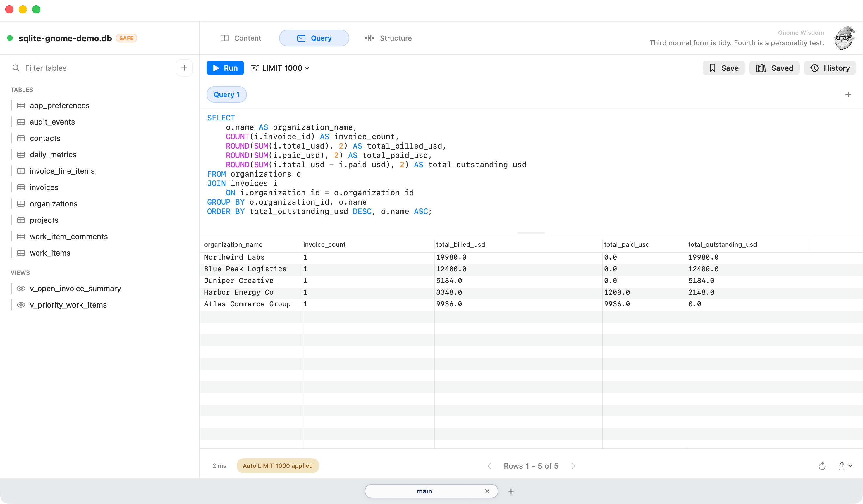Image resolution: width=863 pixels, height=504 pixels.
Task: Open the work_item_comments table
Action: click(x=68, y=237)
